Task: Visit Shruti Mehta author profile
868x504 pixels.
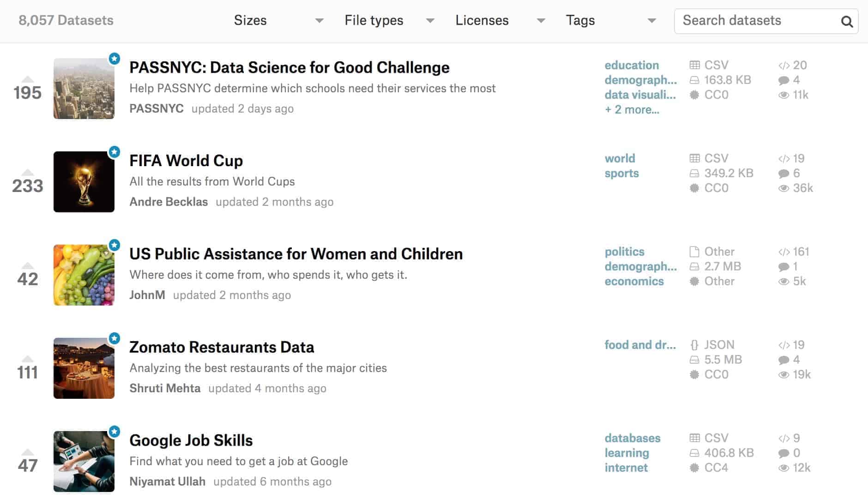Action: pos(165,388)
